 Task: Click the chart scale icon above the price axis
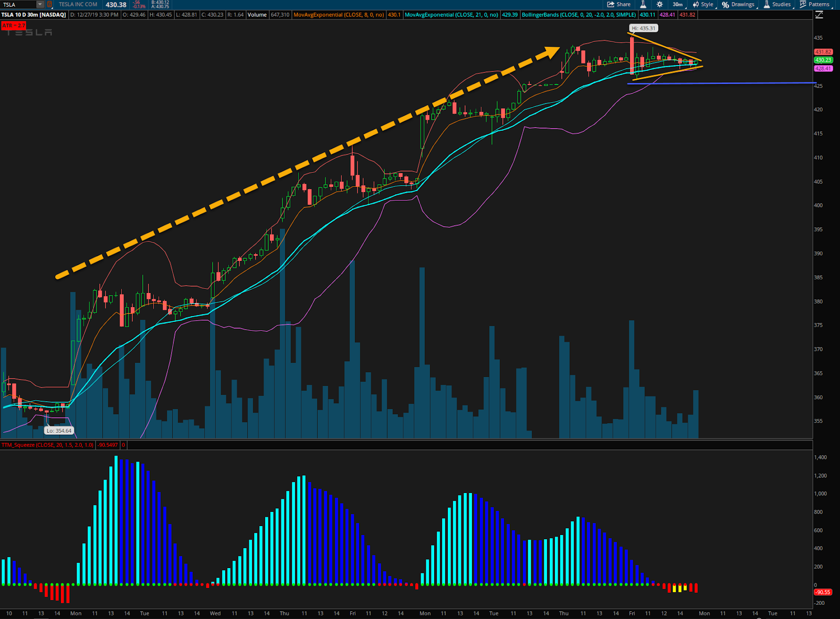click(819, 15)
